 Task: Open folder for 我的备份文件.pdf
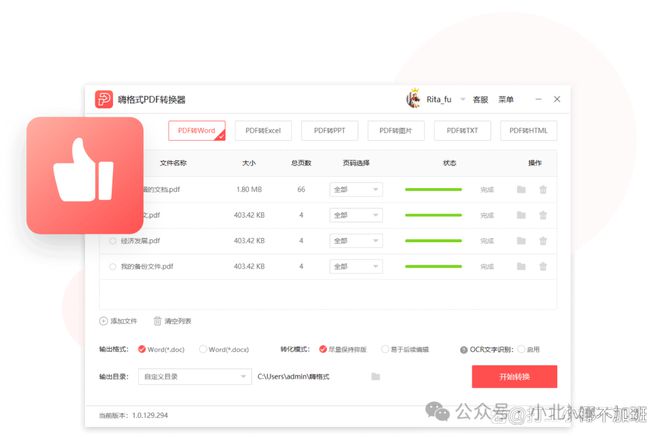tap(521, 266)
